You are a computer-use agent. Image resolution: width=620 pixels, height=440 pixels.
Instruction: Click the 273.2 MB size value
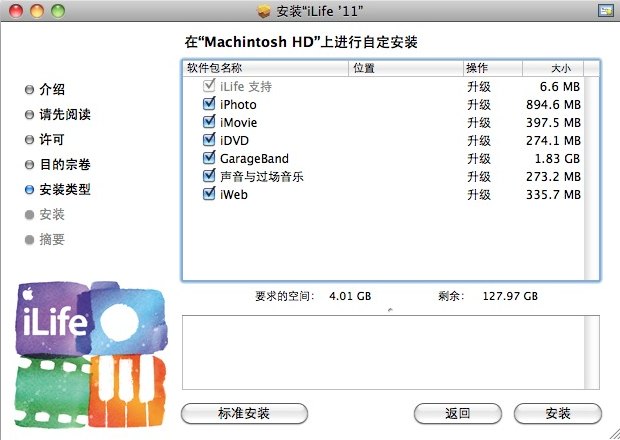[553, 176]
